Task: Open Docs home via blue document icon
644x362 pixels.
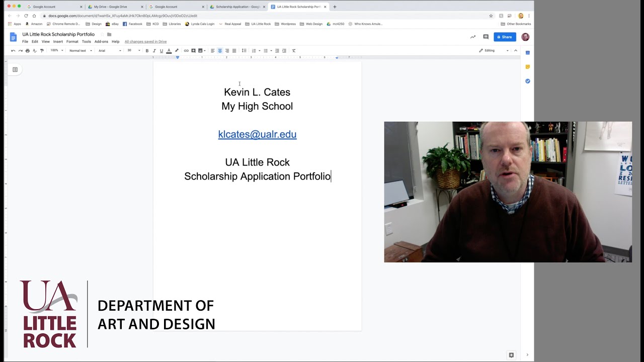Action: [x=14, y=37]
